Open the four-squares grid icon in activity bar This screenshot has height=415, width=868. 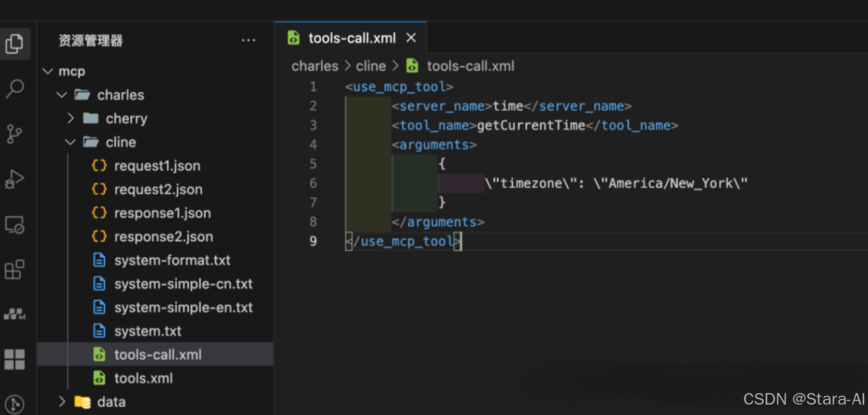pos(15,359)
